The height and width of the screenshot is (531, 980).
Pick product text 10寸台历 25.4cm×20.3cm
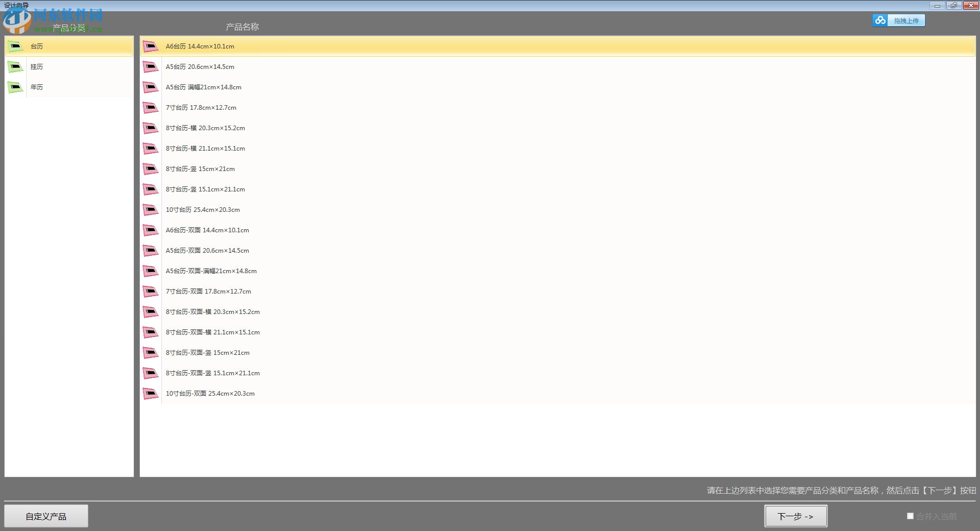tap(203, 210)
